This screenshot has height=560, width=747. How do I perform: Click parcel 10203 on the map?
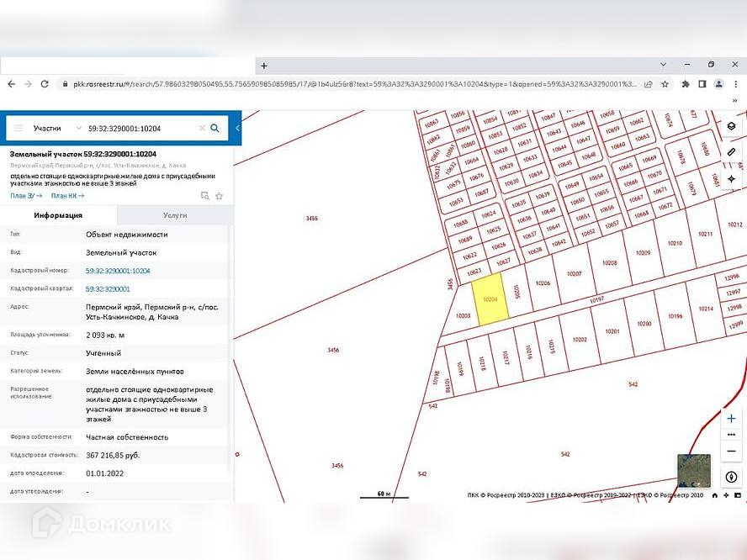(463, 315)
